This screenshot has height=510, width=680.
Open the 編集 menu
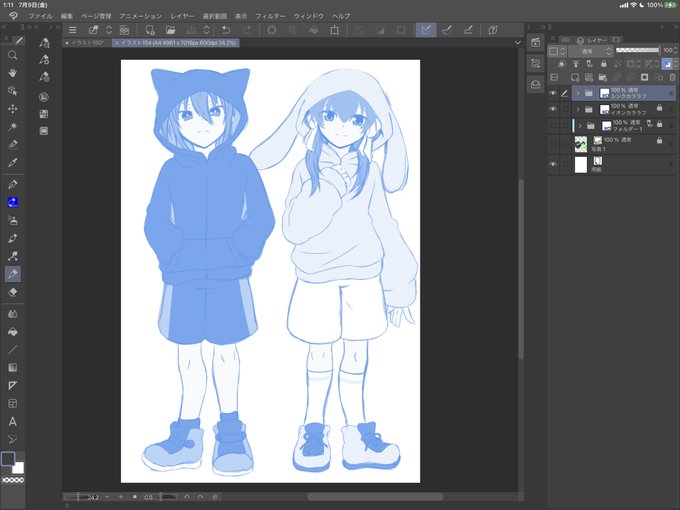coord(67,16)
